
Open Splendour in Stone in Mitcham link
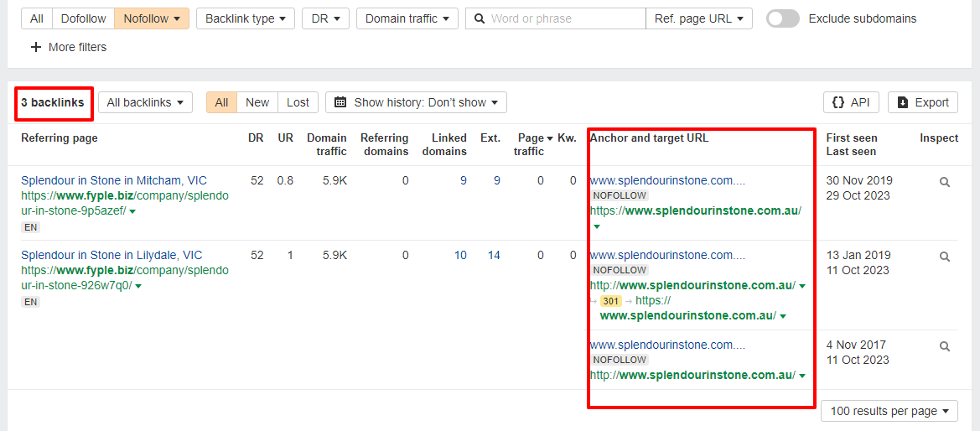114,181
